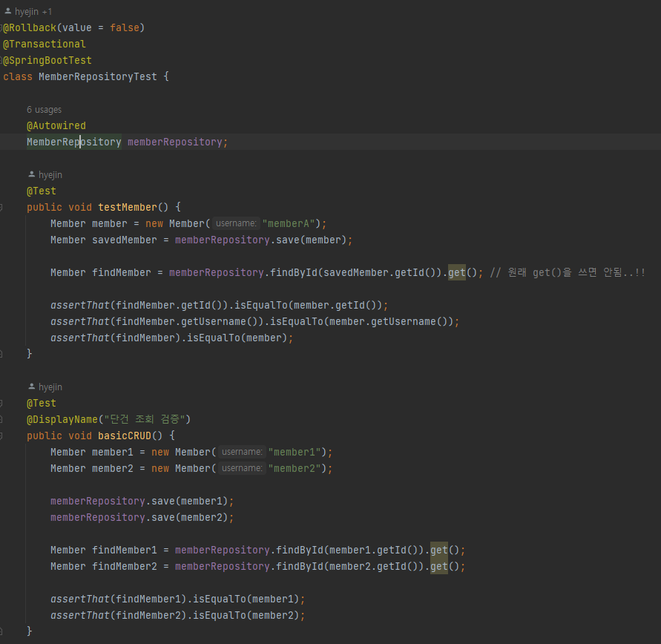This screenshot has height=644, width=661.
Task: Click the memberRepository field name in its declaration
Action: coord(175,142)
